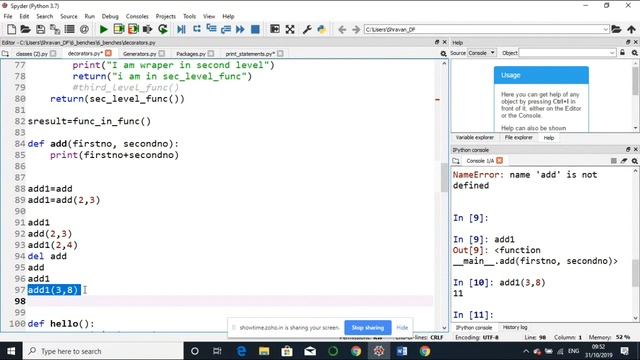Toggle fullscreen mode icon
This screenshot has height=360, width=640.
click(x=290, y=29)
